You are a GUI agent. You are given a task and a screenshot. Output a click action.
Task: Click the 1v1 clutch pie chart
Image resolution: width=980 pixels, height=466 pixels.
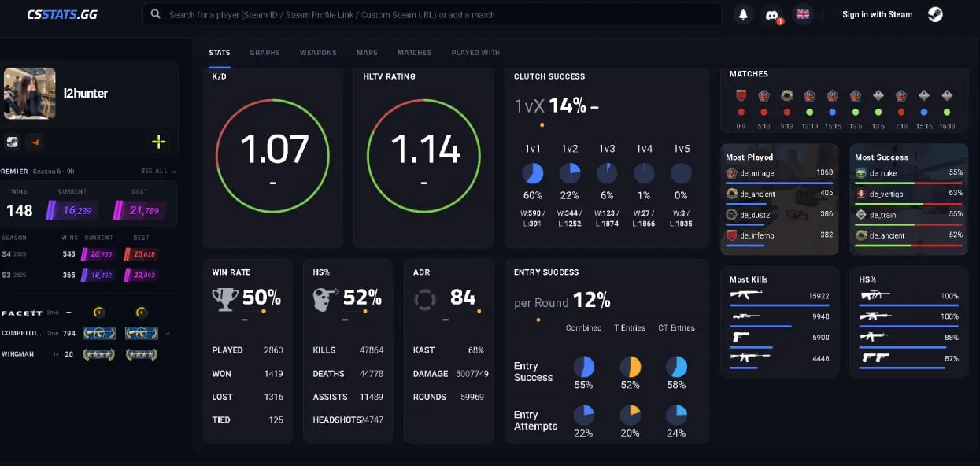pos(532,174)
